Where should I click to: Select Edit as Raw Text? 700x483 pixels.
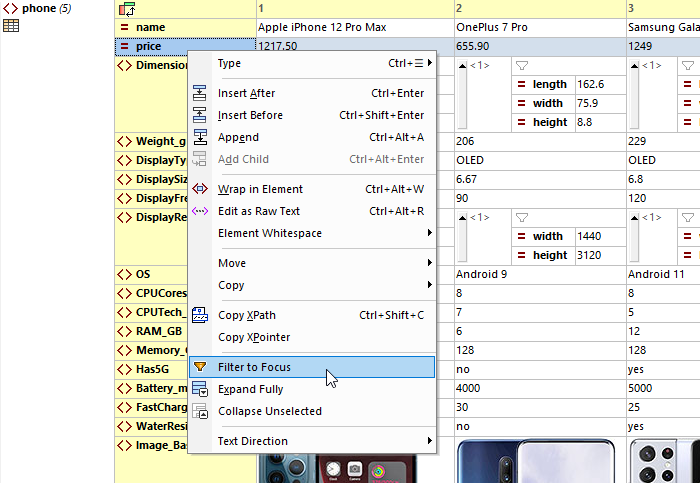[x=258, y=211]
